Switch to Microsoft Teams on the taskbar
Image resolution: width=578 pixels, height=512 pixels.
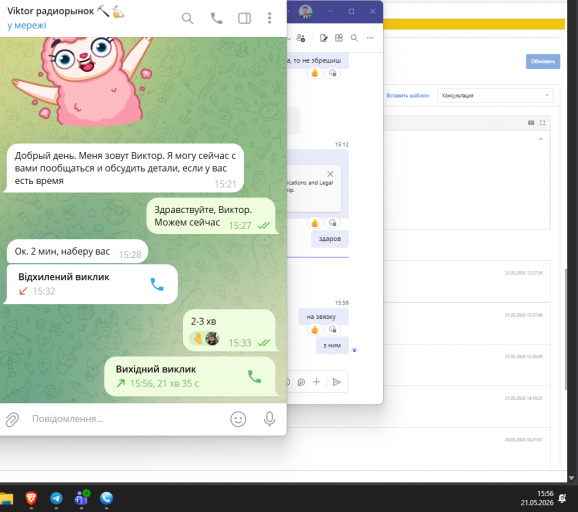coord(81,498)
